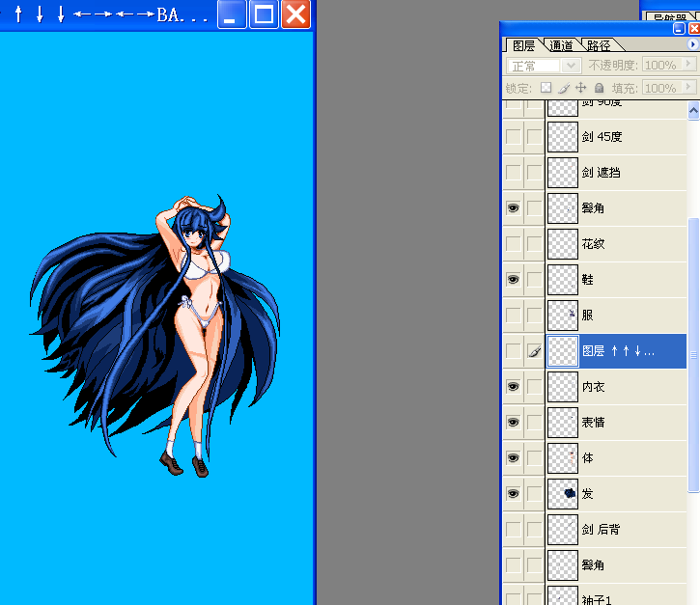Show the selected 图层 ↑↑↓ layer

coord(514,351)
